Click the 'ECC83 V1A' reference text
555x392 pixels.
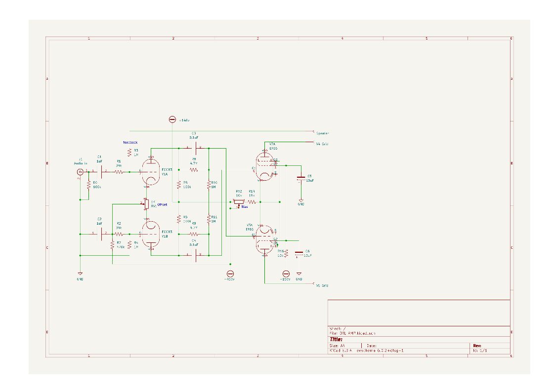[167, 172]
